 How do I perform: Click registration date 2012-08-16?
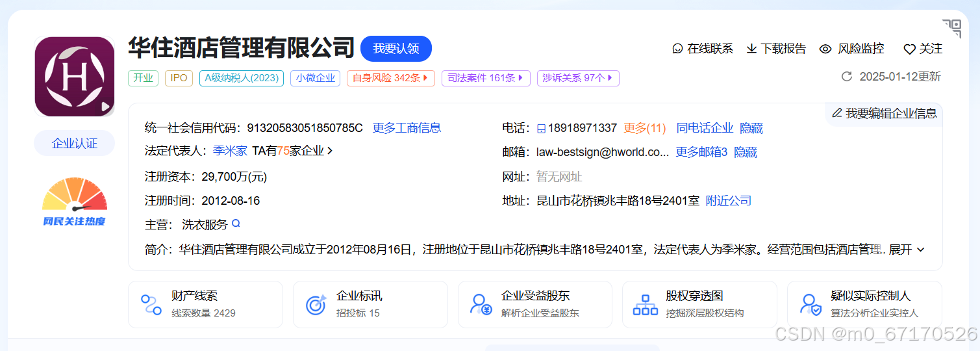tap(231, 201)
